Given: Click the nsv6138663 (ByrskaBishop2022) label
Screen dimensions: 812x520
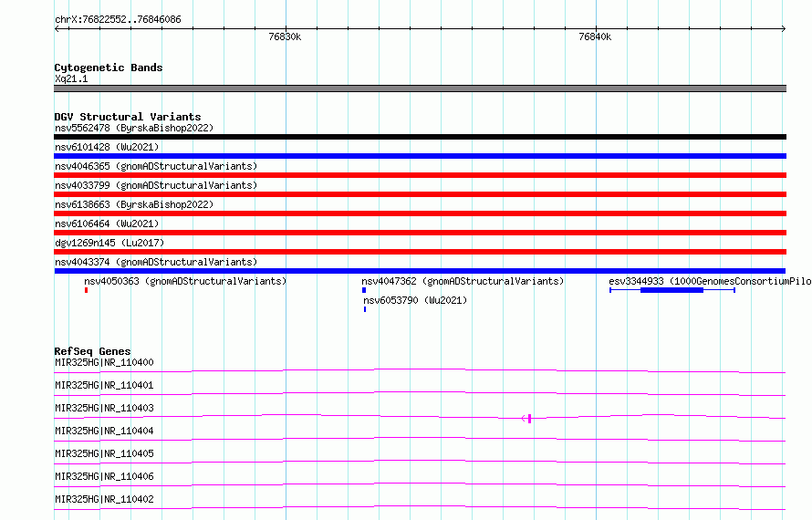Looking at the screenshot, I should [x=134, y=204].
